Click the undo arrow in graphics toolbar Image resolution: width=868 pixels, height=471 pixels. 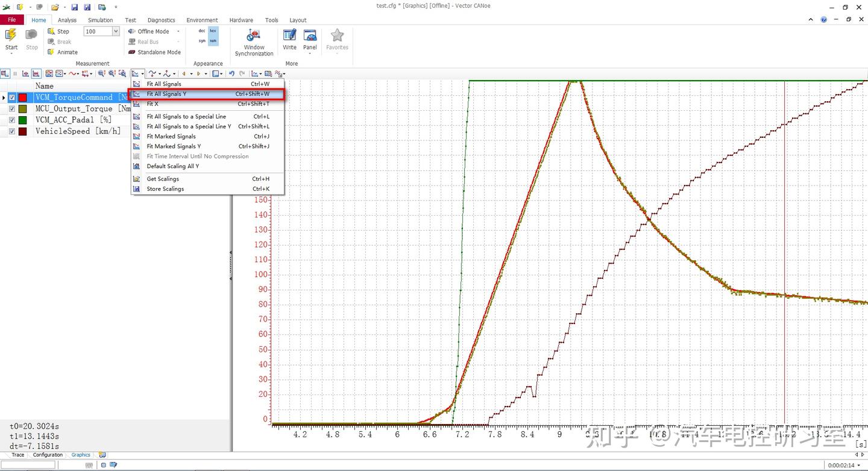pyautogui.click(x=231, y=73)
